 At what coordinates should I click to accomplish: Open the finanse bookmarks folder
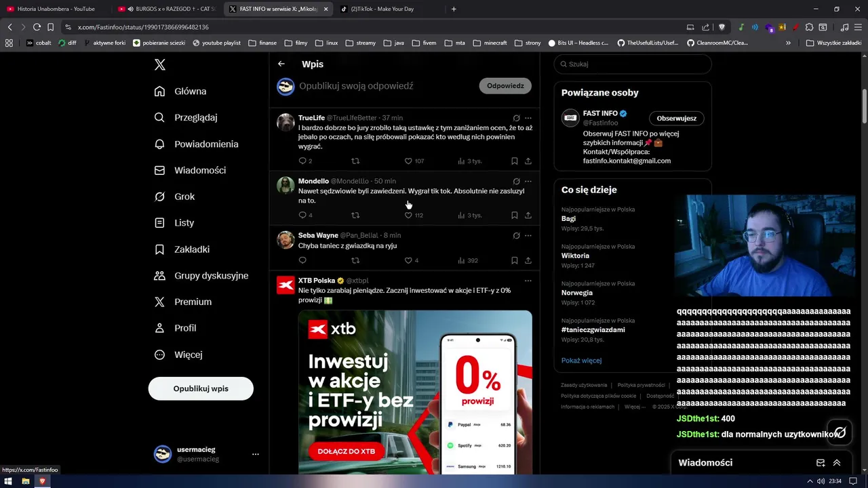(x=262, y=43)
